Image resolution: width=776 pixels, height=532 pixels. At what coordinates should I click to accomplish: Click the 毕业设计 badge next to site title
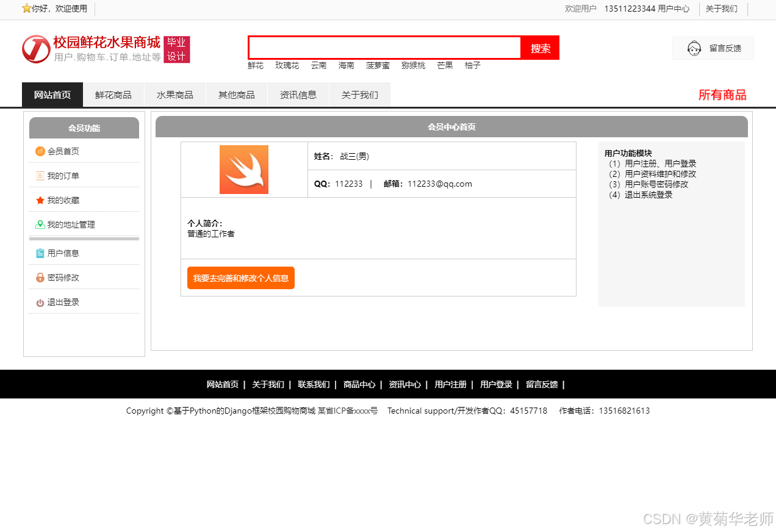click(x=176, y=49)
